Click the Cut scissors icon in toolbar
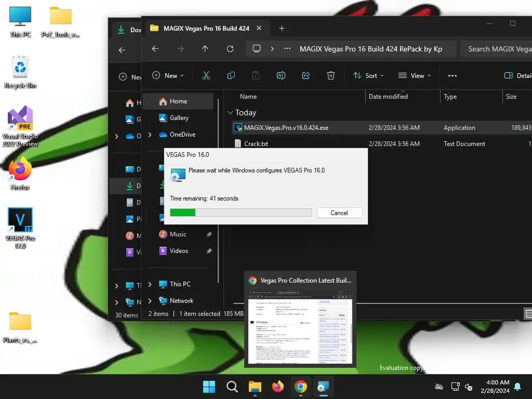532x399 pixels. tap(206, 75)
